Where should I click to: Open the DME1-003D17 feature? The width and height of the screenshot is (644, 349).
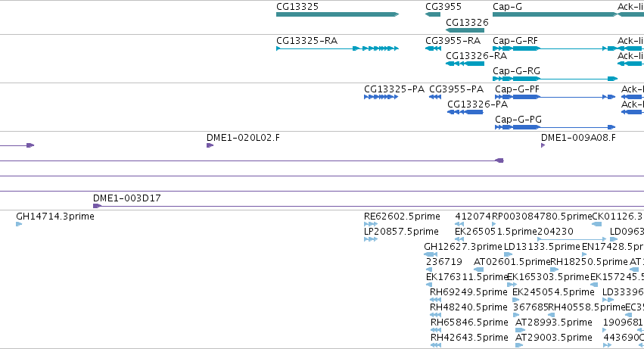coord(369,206)
